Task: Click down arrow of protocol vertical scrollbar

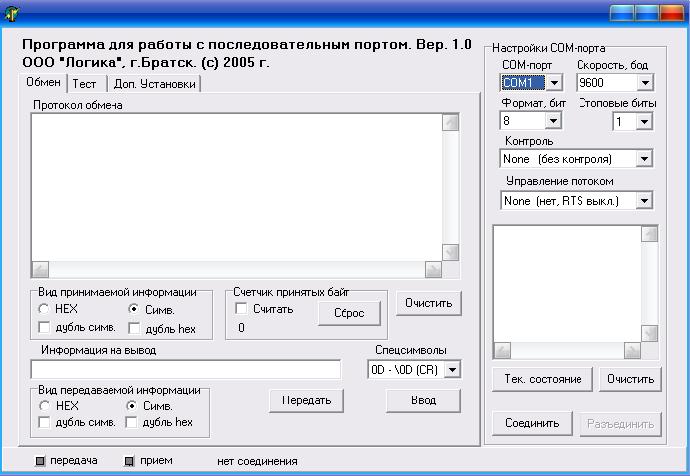Action: (450, 253)
